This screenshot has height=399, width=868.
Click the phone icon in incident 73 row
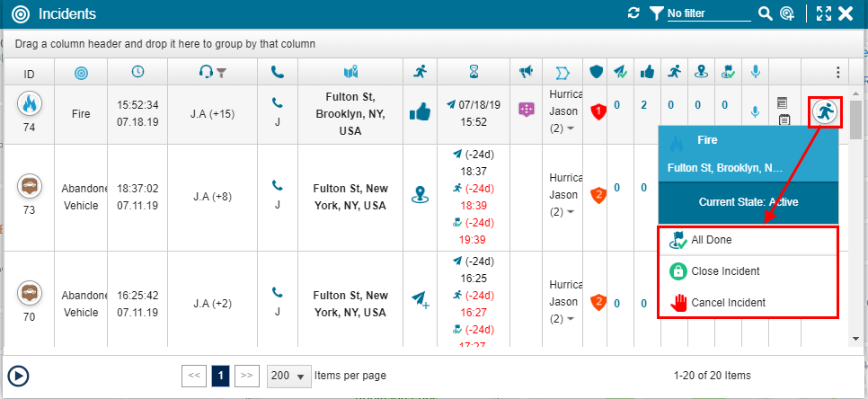(x=278, y=186)
